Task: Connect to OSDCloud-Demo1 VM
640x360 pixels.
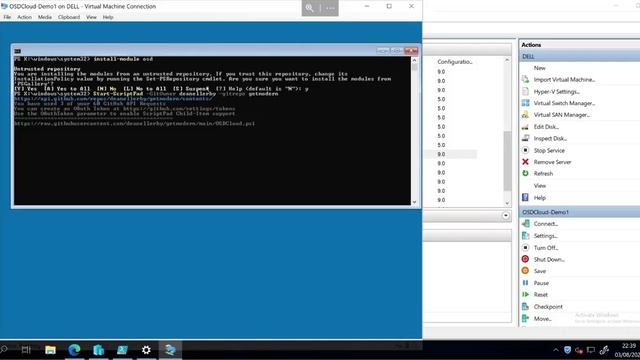Action: click(545, 224)
